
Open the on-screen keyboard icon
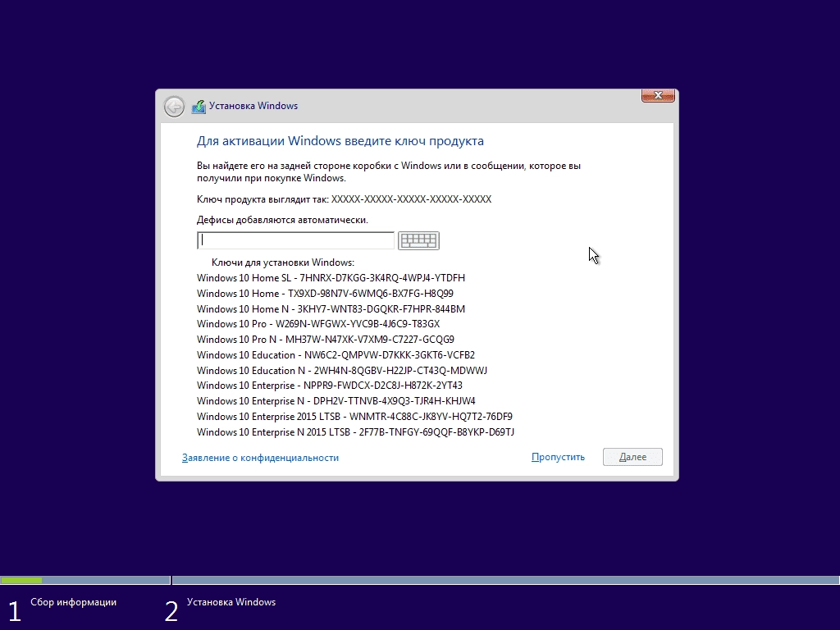(418, 240)
